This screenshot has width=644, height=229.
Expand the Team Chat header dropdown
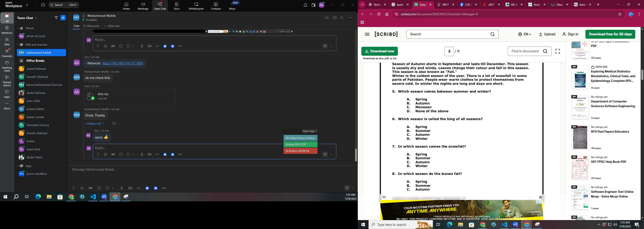(x=36, y=18)
